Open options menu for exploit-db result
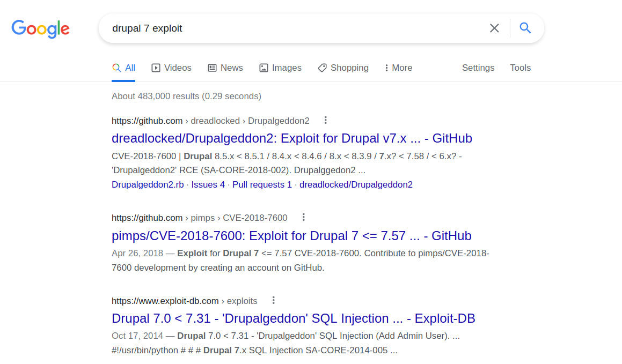 [x=273, y=300]
